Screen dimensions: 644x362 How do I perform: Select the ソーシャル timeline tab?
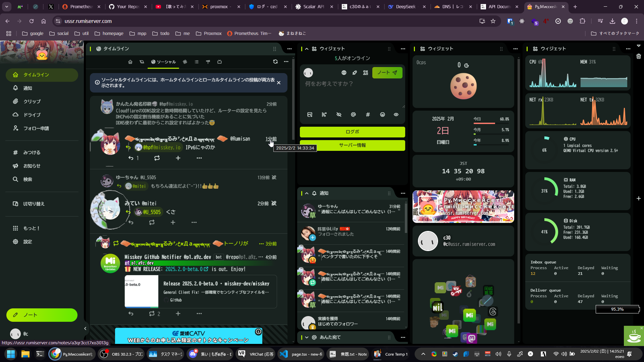tap(163, 62)
